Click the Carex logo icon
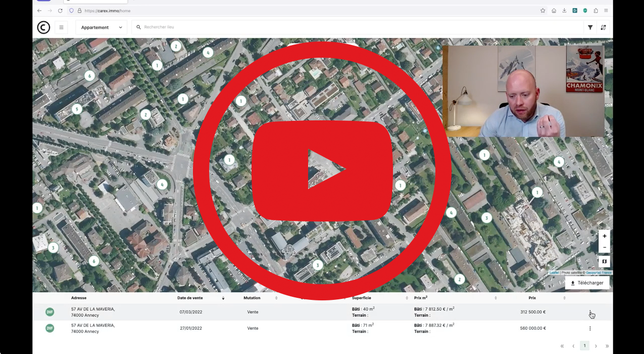This screenshot has height=354, width=644. (x=43, y=27)
